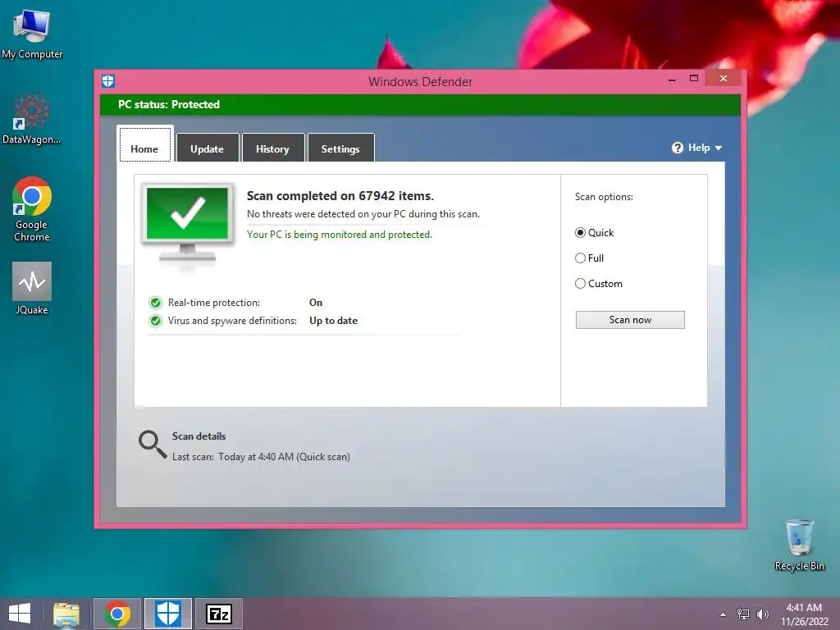This screenshot has width=840, height=630.
Task: Open the Recycle Bin
Action: pyautogui.click(x=799, y=545)
